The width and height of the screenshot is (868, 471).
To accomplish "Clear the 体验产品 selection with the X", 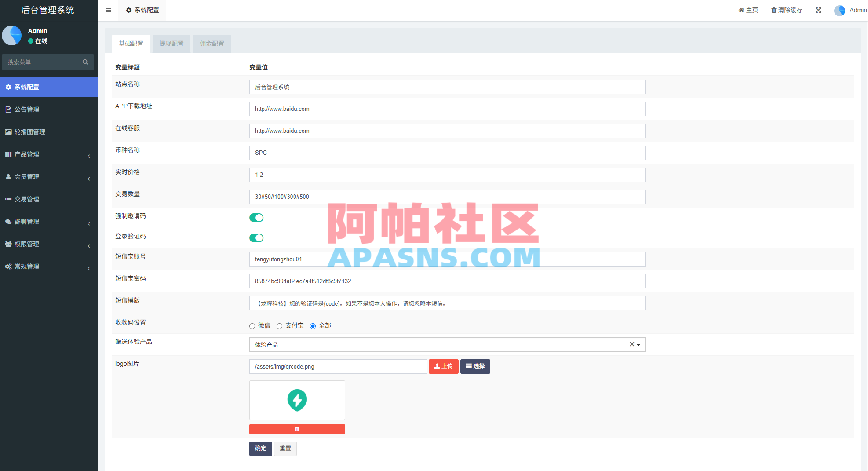I will pos(631,344).
